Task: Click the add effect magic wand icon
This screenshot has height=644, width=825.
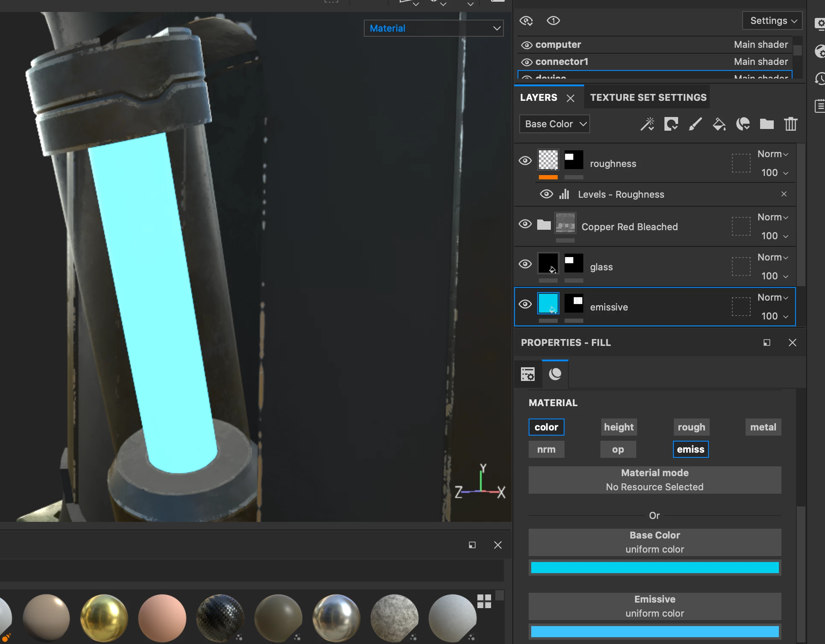Action: (647, 124)
